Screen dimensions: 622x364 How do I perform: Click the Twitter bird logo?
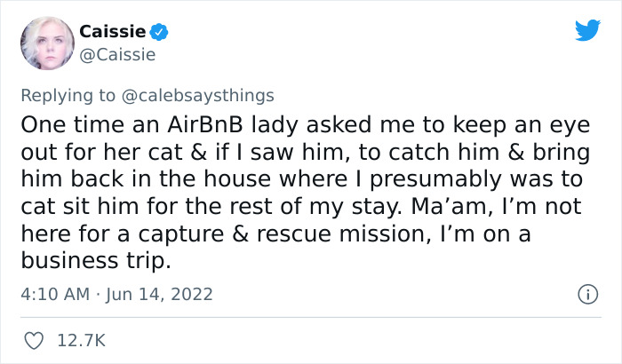[587, 30]
